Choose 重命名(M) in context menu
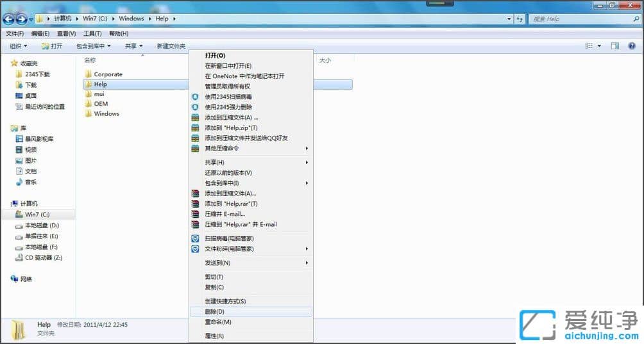The height and width of the screenshot is (344, 644). [251, 322]
